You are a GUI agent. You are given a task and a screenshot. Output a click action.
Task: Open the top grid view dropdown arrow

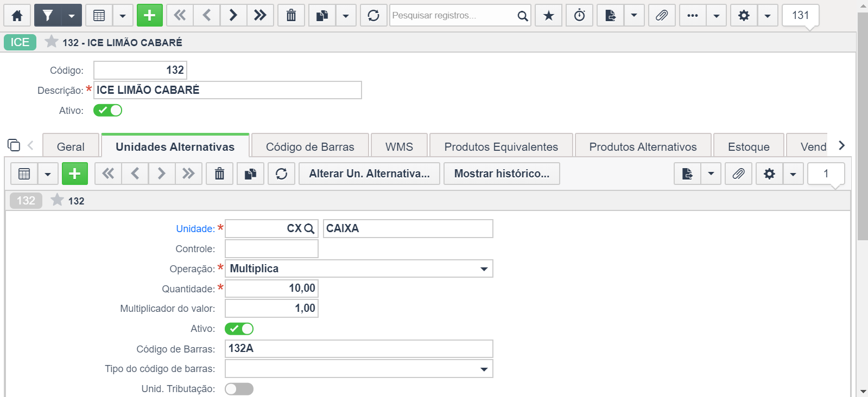(123, 15)
